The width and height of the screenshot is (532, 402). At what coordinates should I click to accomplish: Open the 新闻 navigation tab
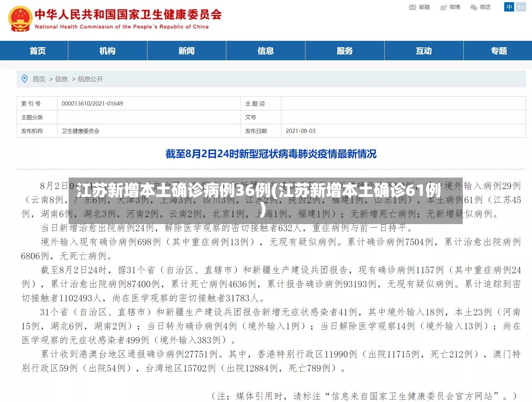tap(187, 51)
